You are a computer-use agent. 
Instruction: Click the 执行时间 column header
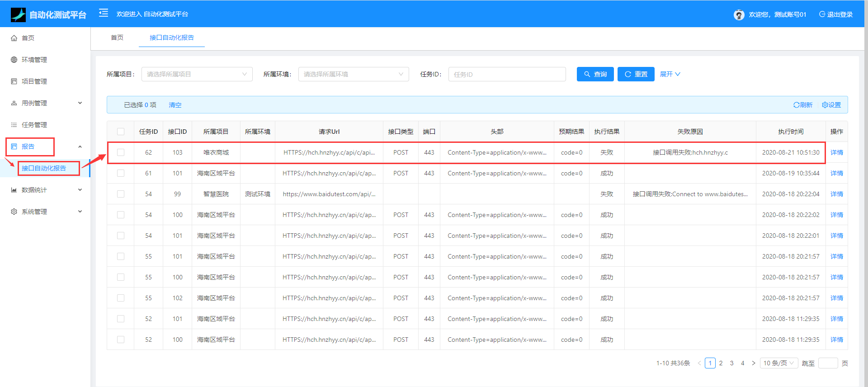tap(791, 132)
